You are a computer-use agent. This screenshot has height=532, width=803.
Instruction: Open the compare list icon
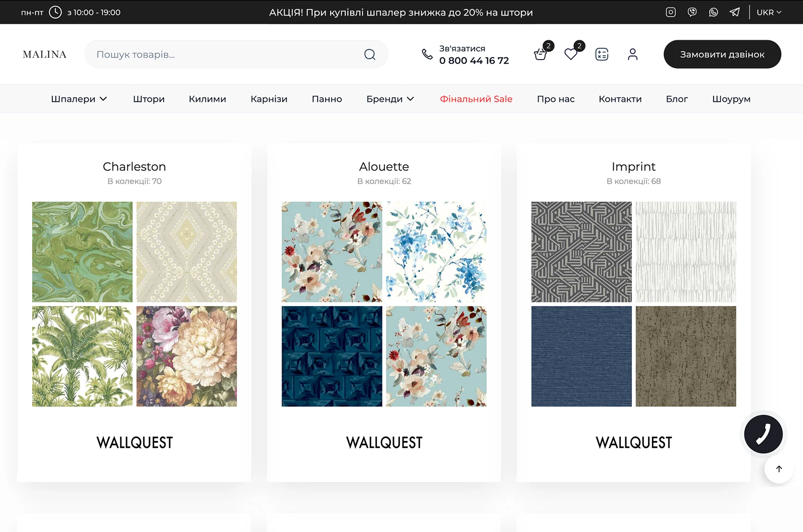(x=602, y=54)
